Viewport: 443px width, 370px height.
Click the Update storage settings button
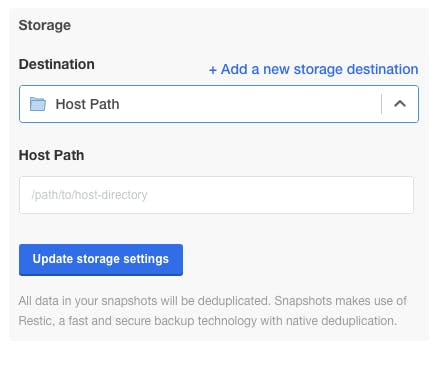click(x=101, y=260)
